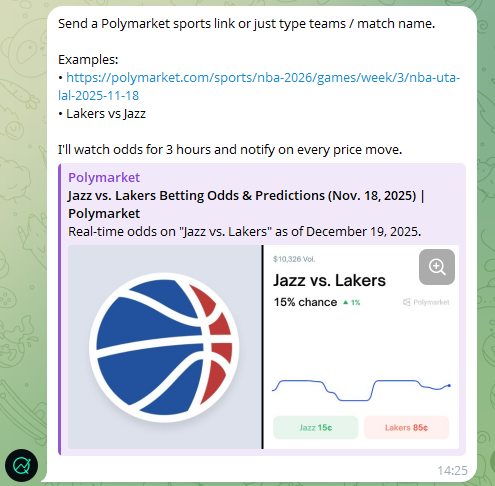Click the 15% chance text
Screen dimensions: 495x486
(305, 302)
